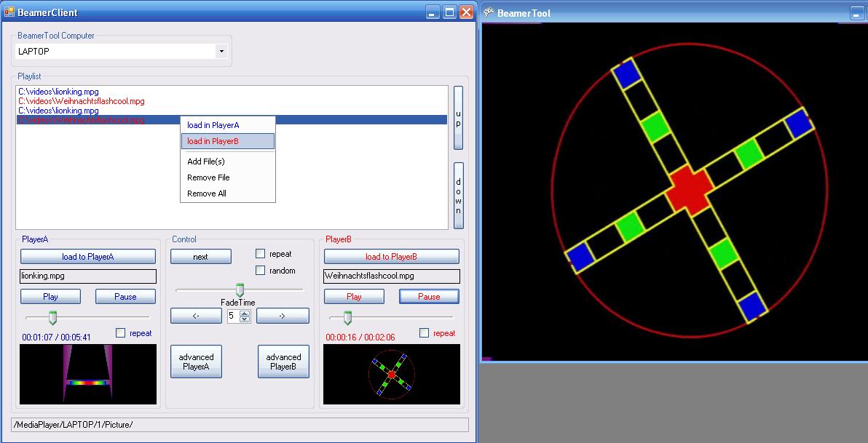Open the advanced PlayerB settings
The image size is (868, 443).
(x=283, y=362)
